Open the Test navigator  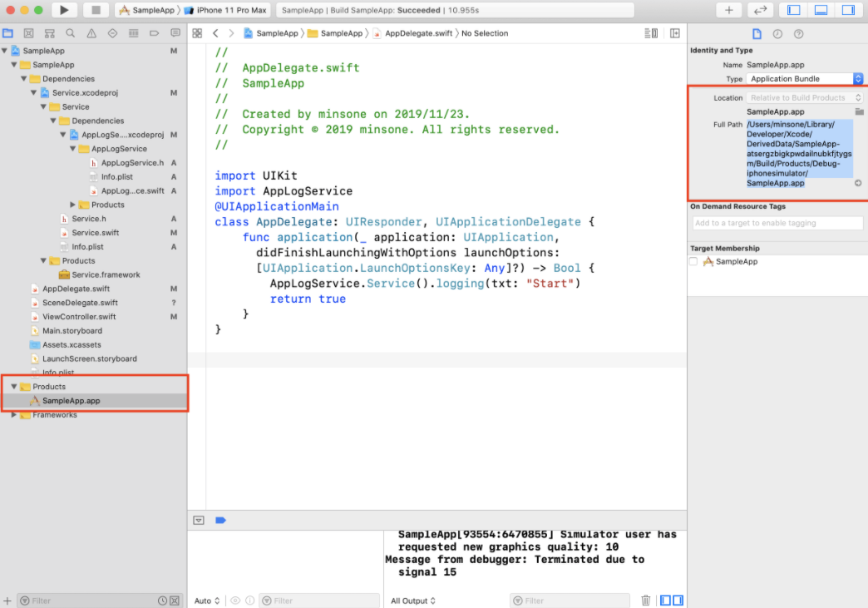(112, 33)
